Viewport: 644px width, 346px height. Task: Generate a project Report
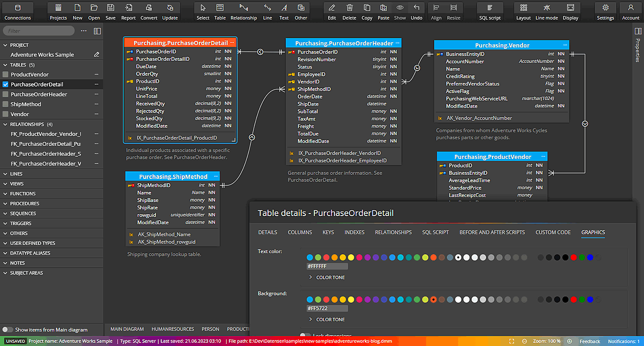click(x=128, y=10)
